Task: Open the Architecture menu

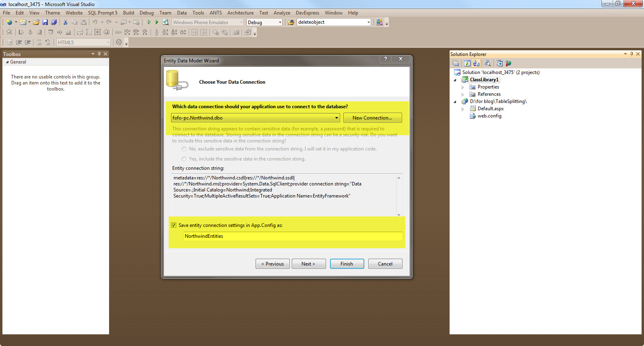Action: click(240, 13)
